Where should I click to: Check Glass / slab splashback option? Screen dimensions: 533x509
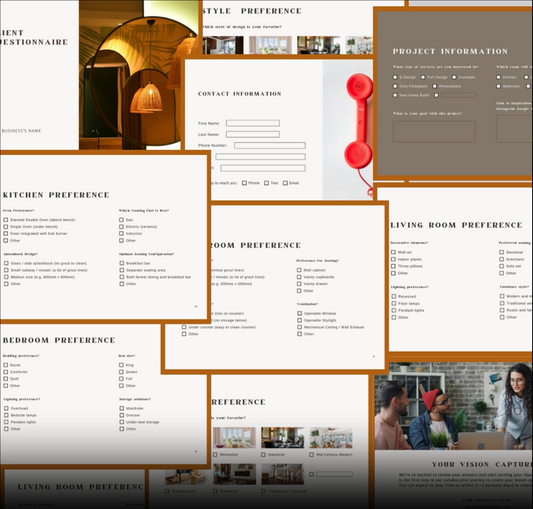(x=6, y=263)
